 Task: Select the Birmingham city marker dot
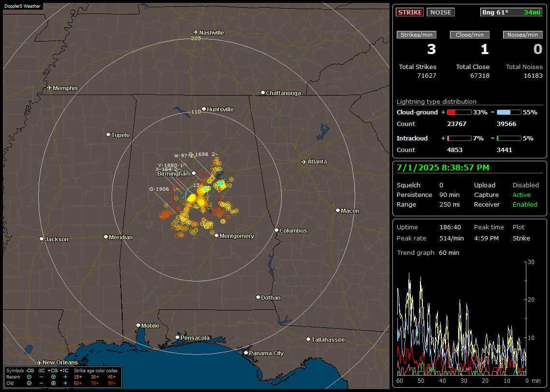(194, 173)
